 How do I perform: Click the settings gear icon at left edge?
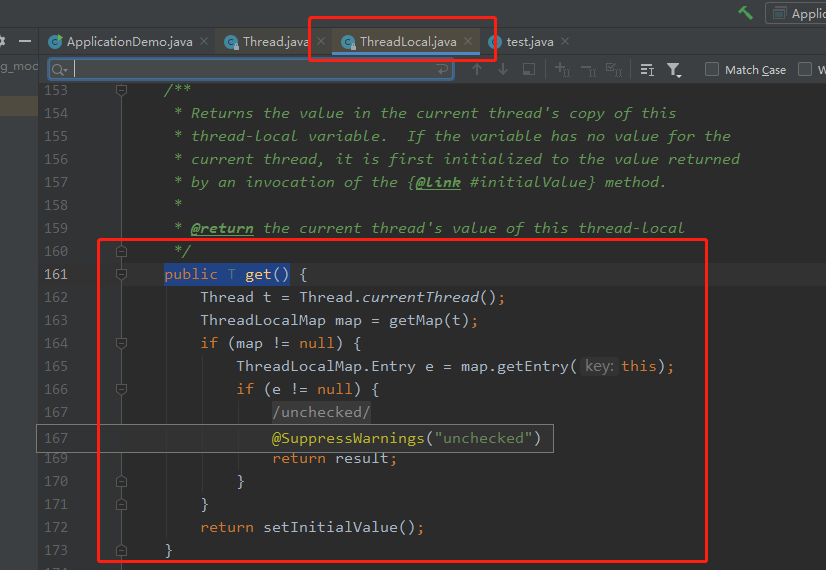tap(2, 41)
